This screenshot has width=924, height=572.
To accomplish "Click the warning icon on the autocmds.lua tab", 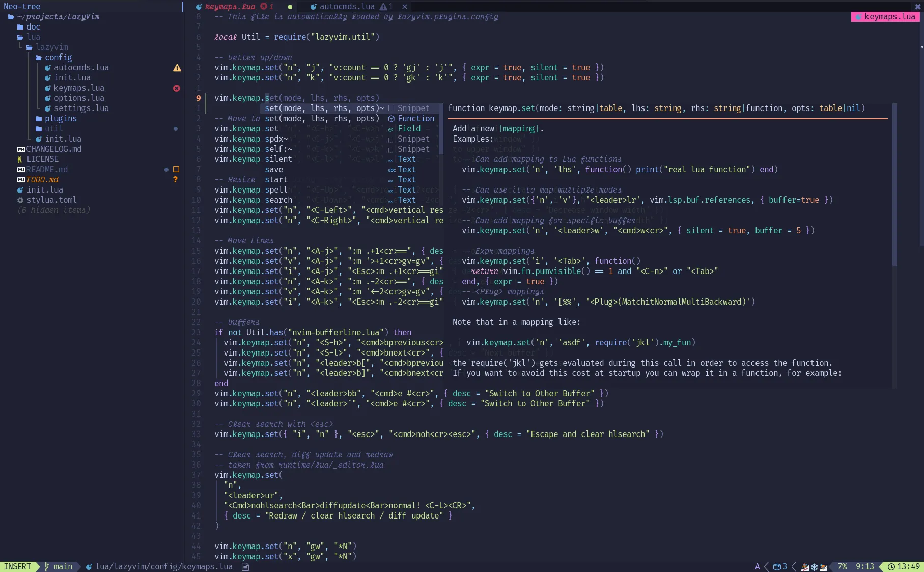I will (383, 7).
